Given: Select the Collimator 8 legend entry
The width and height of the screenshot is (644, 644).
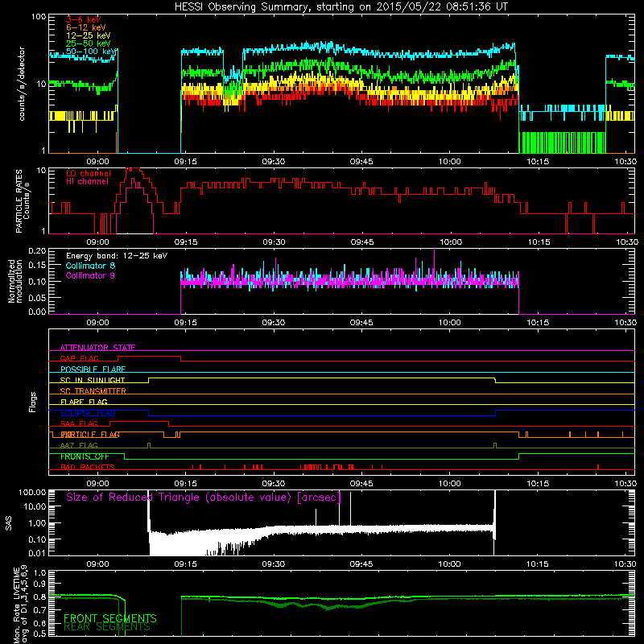Looking at the screenshot, I should click(x=90, y=266).
